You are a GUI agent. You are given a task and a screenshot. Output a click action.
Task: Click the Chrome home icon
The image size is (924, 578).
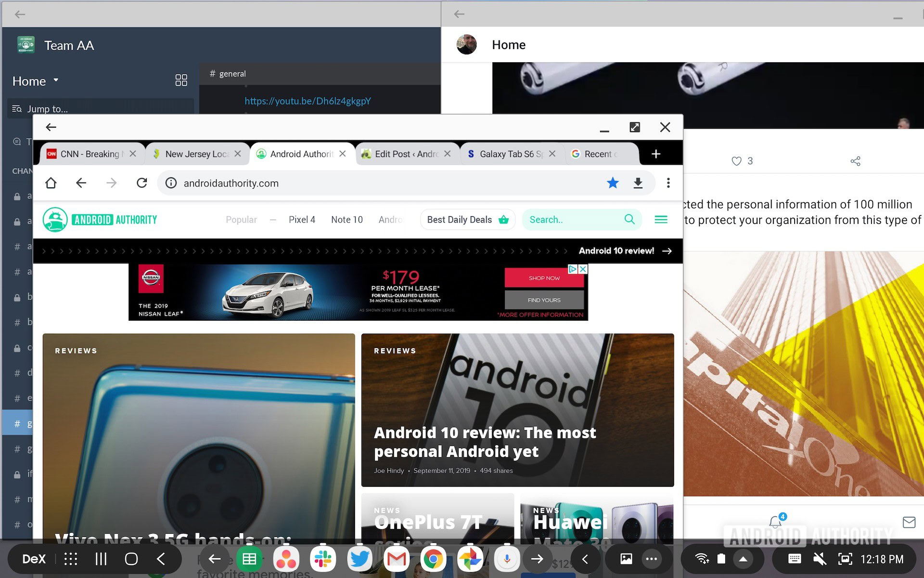click(x=51, y=183)
